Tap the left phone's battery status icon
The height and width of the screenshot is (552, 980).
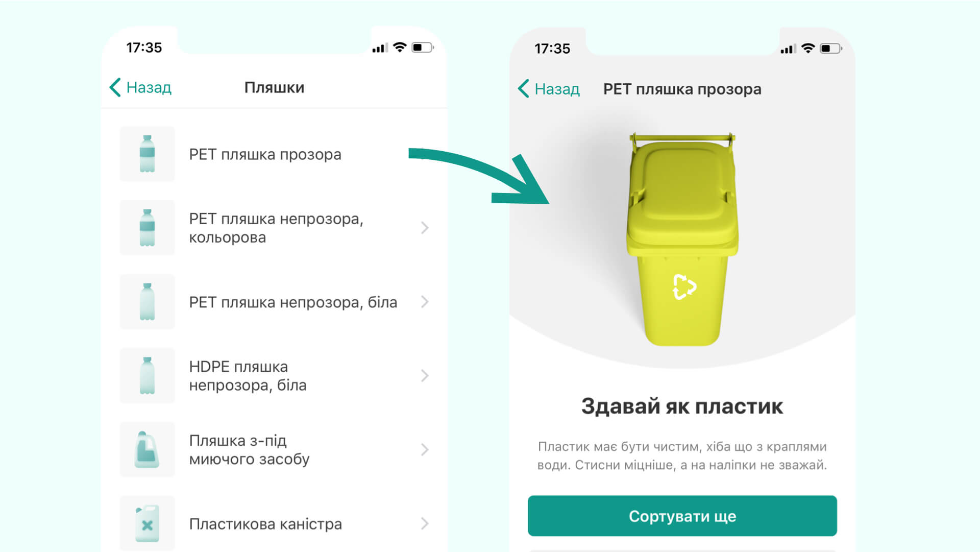pos(423,47)
